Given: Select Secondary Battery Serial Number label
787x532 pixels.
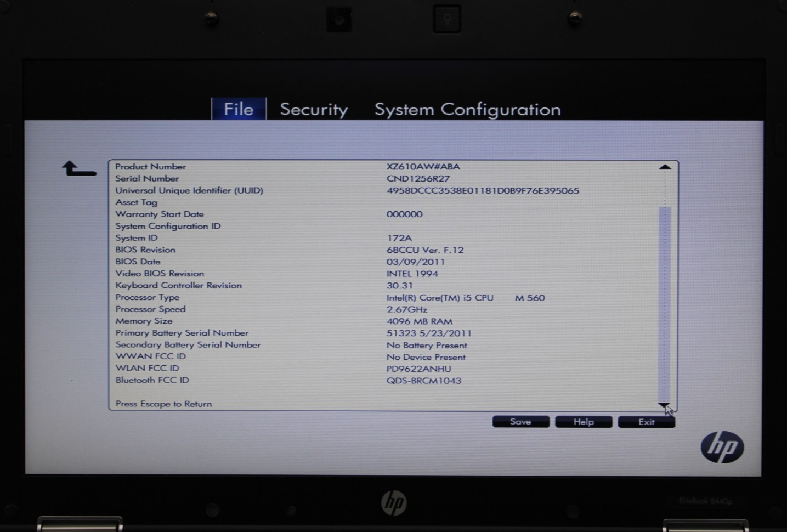Looking at the screenshot, I should pos(188,345).
